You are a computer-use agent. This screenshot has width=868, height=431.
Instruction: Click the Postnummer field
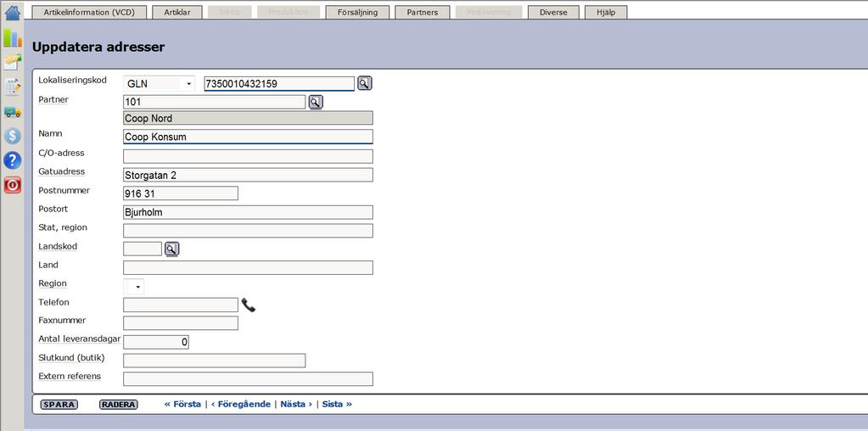coord(181,193)
